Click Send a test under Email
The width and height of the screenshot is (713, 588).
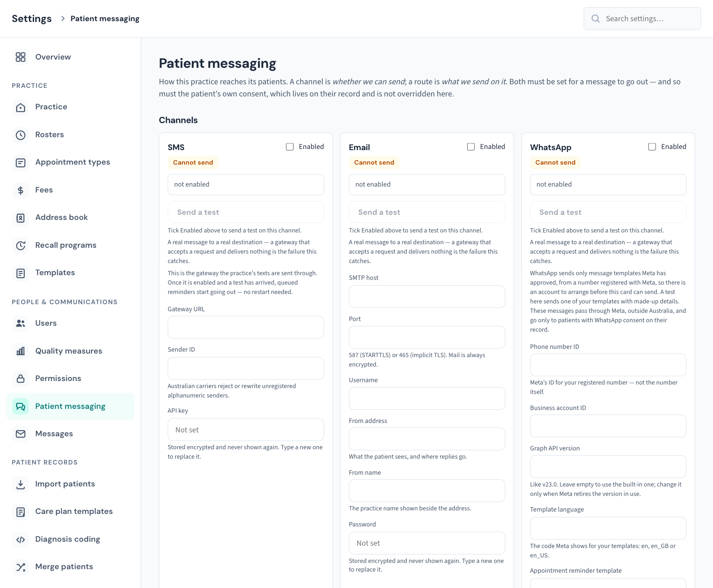click(427, 212)
